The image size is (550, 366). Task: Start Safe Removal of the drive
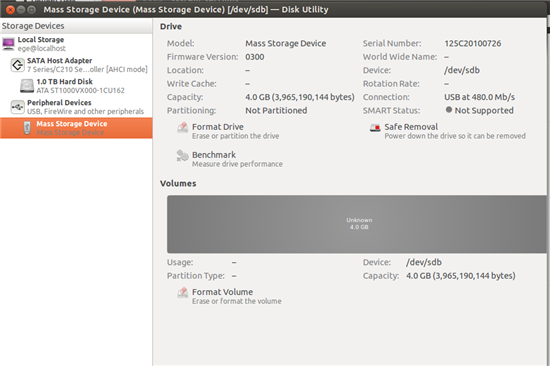coord(448,131)
